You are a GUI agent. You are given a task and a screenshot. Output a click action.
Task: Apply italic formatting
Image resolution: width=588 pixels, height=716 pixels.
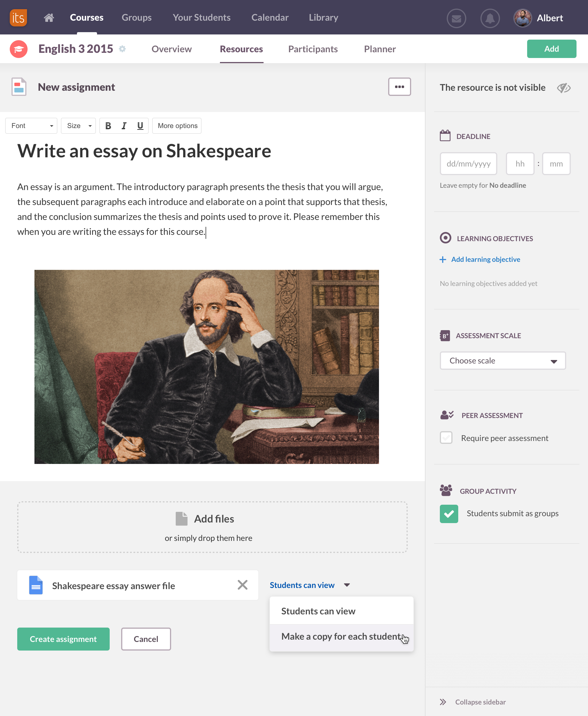pos(124,126)
